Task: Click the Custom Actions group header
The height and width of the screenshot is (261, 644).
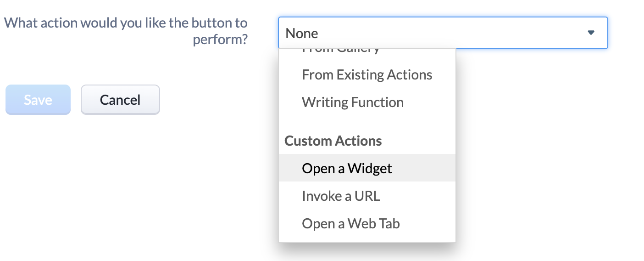Action: coord(333,141)
